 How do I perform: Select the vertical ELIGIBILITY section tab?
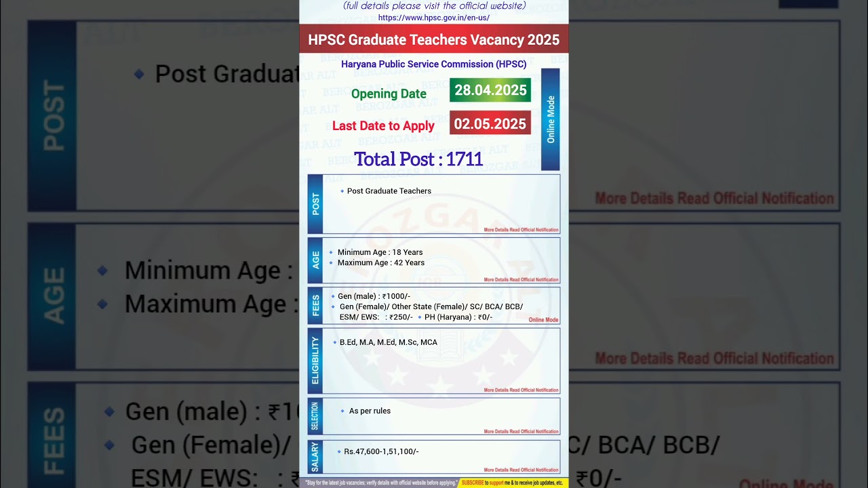coord(315,361)
